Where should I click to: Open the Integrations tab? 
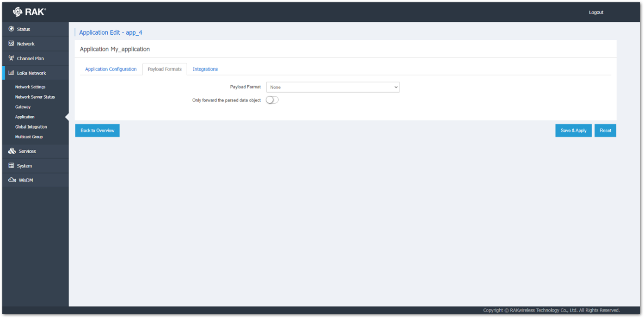click(x=205, y=69)
